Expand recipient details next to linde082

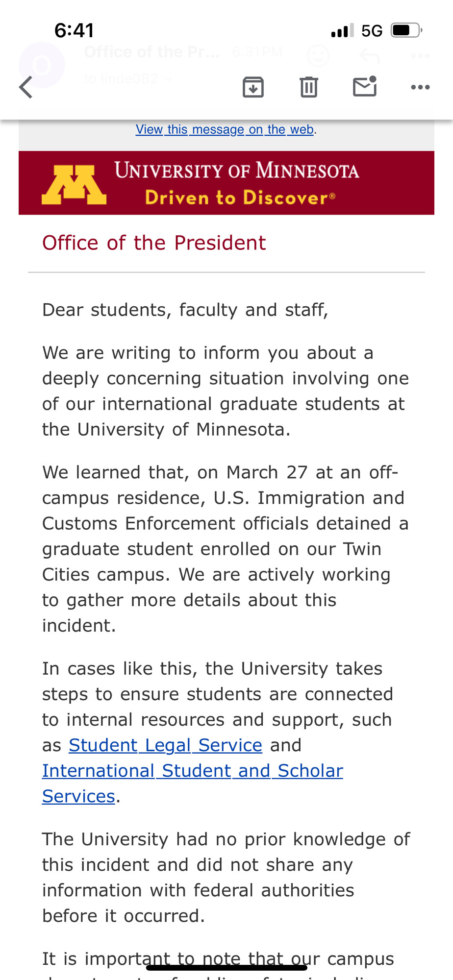[x=168, y=78]
